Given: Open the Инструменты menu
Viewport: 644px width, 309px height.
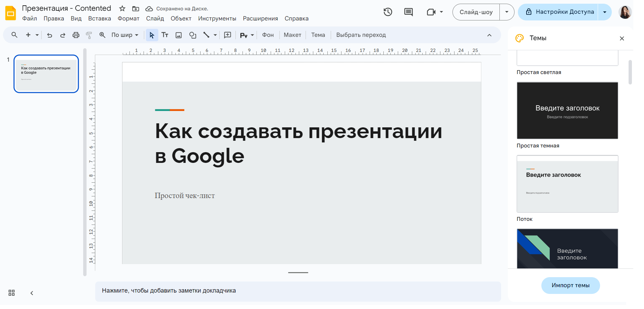Looking at the screenshot, I should [x=217, y=18].
